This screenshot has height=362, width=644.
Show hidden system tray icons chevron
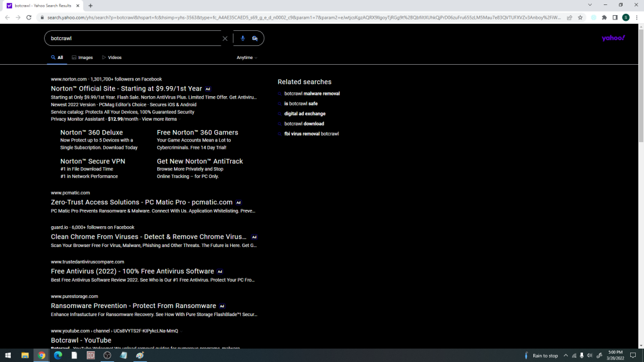coord(565,356)
